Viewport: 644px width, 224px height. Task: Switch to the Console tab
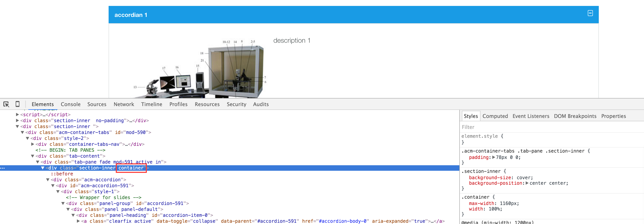[71, 104]
